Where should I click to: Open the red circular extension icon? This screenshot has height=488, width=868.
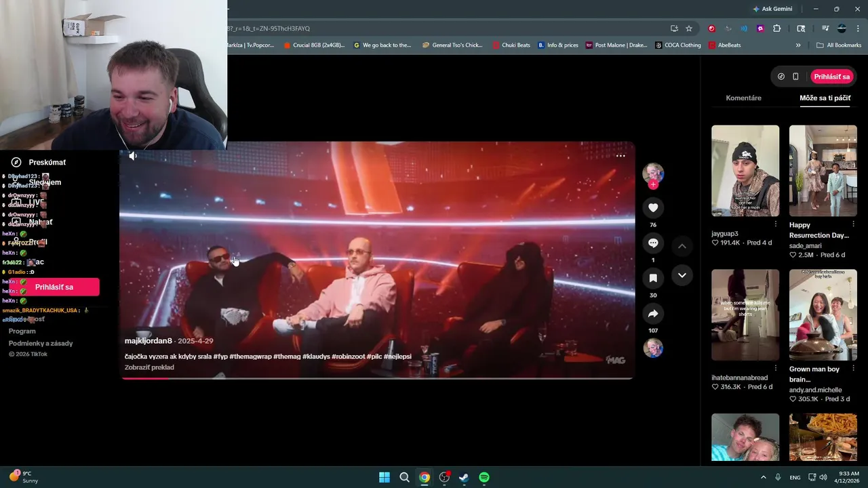[x=711, y=28]
